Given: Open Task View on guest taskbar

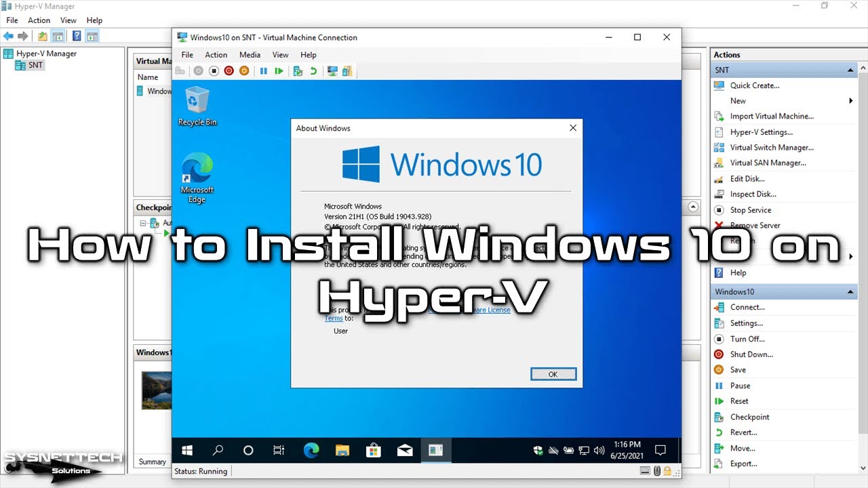Looking at the screenshot, I should [279, 450].
